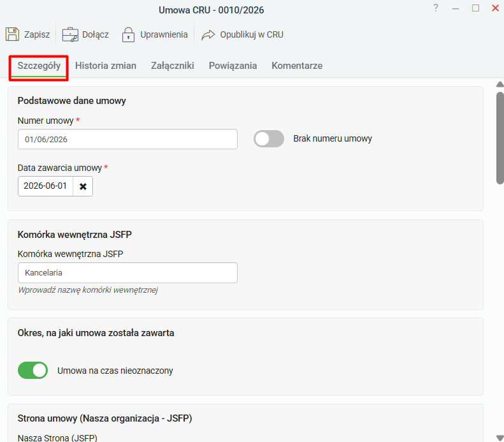This screenshot has height=442, width=504.
Task: Open the Załączniki tab
Action: 173,66
